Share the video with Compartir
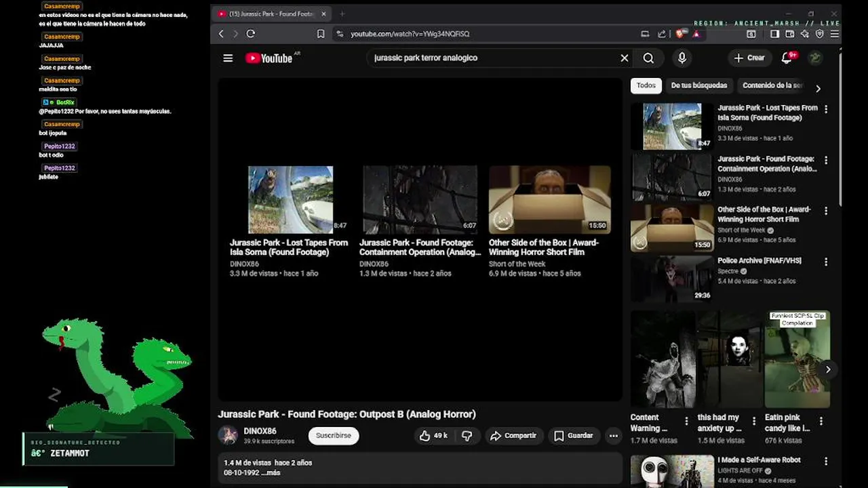The height and width of the screenshot is (488, 868). [513, 436]
